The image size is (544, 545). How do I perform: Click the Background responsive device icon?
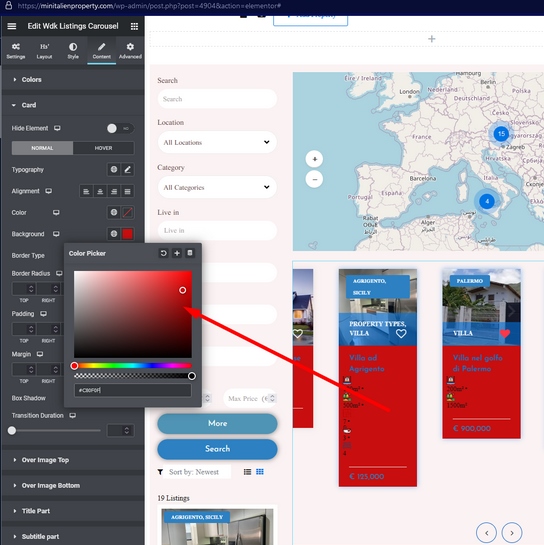[56, 234]
